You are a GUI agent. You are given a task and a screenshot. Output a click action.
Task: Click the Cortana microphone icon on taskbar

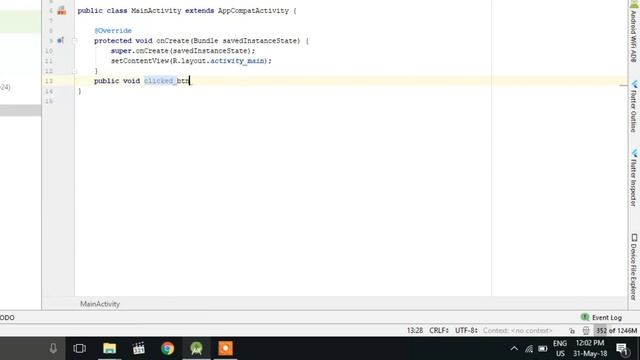[x=53, y=348]
